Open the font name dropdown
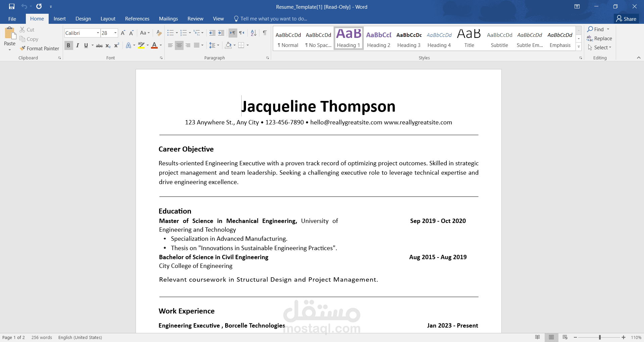This screenshot has width=644, height=342. coord(98,33)
